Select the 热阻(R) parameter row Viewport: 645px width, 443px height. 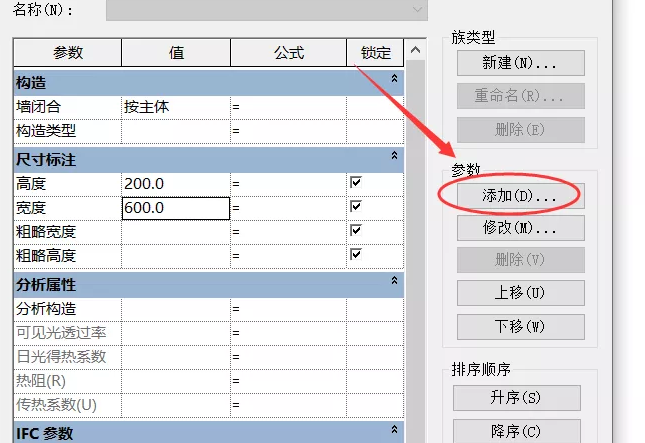point(209,381)
